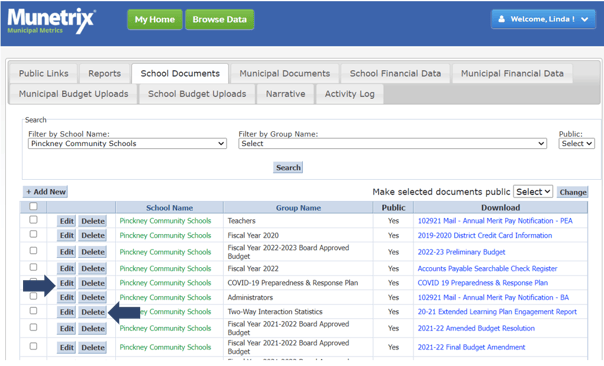This screenshot has width=604, height=366.
Task: Tick the select-all checkbox in the table header
Action: coord(34,207)
